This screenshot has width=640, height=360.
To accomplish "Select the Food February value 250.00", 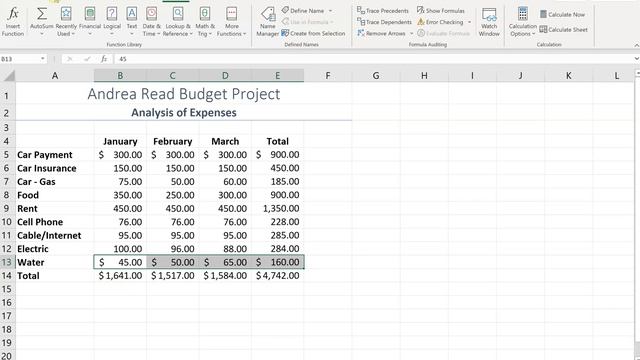I will click(x=173, y=195).
